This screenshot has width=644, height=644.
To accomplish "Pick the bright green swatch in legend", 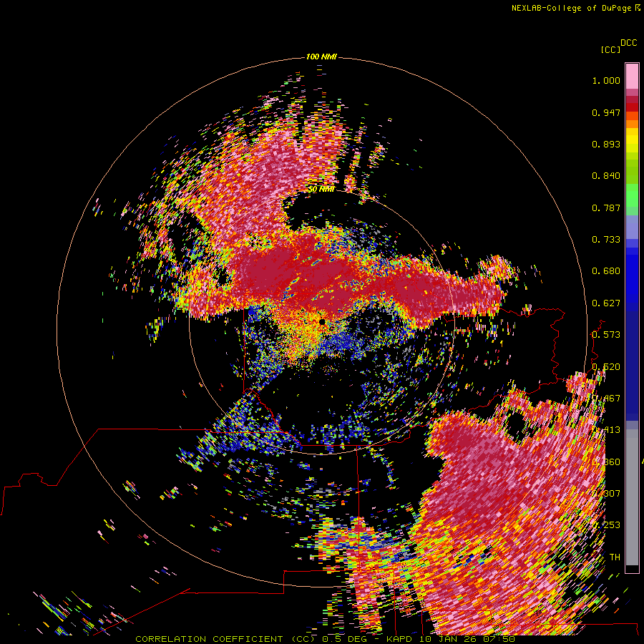I will [632, 195].
